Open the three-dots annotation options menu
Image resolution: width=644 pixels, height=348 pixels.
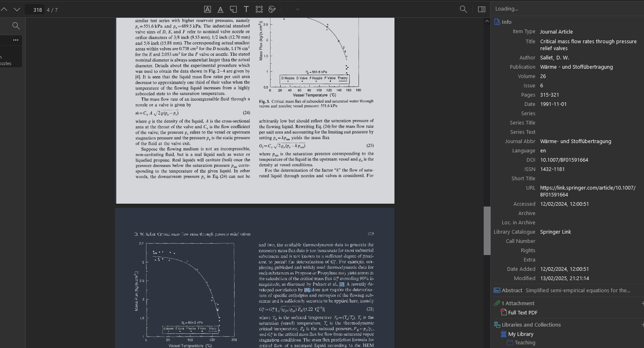point(16,40)
